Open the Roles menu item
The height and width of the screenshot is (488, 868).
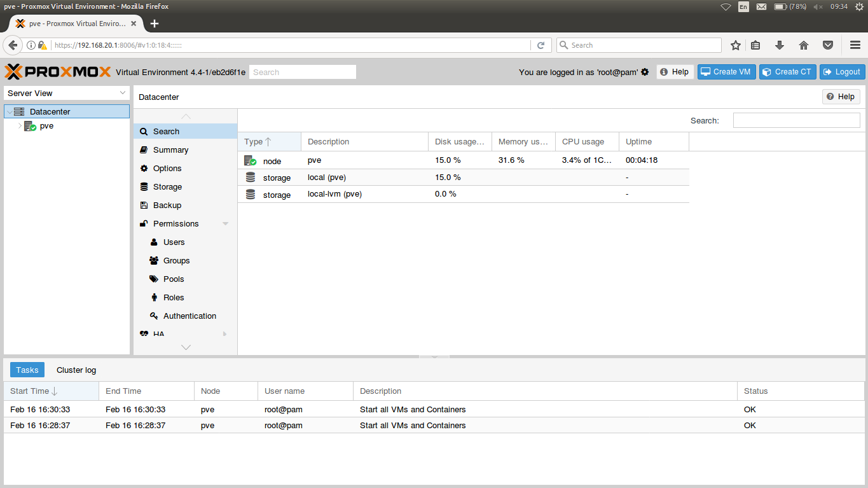[185, 297]
